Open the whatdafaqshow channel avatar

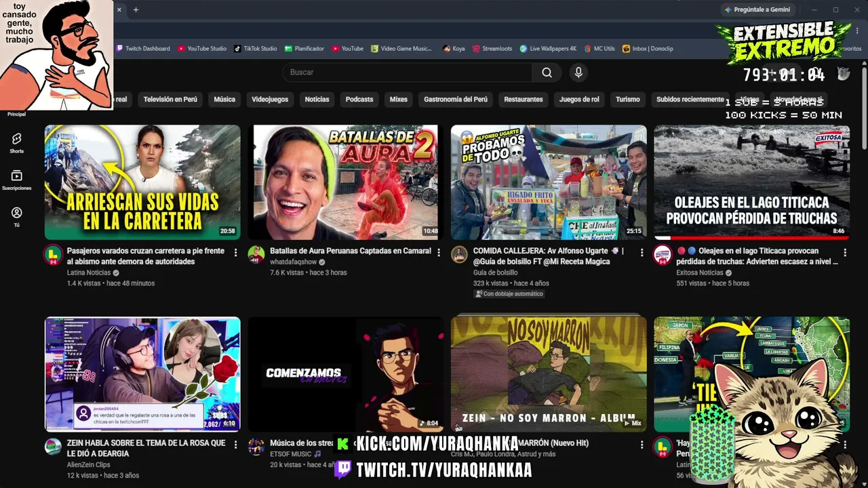[256, 255]
